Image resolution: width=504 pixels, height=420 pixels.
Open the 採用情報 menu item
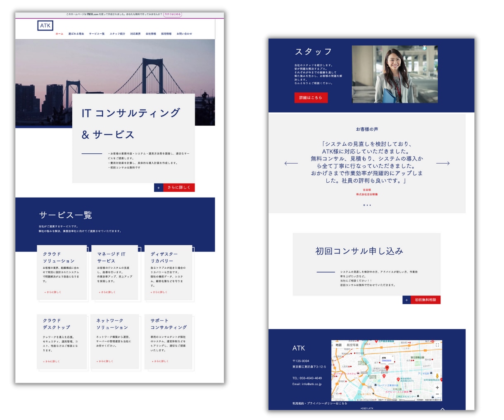166,34
